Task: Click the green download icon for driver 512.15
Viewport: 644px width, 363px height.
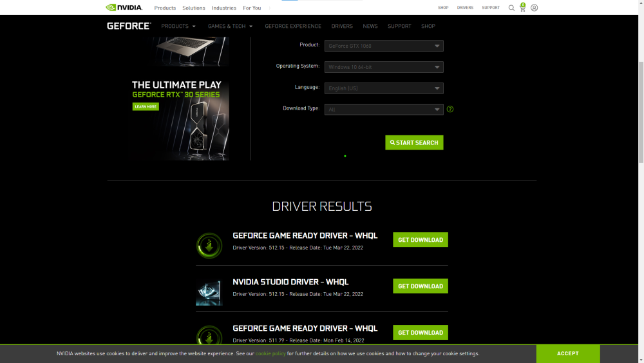Action: (x=209, y=246)
